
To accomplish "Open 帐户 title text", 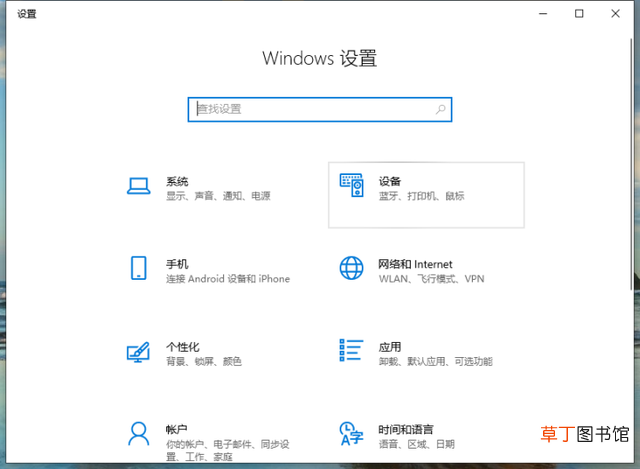I will [177, 429].
